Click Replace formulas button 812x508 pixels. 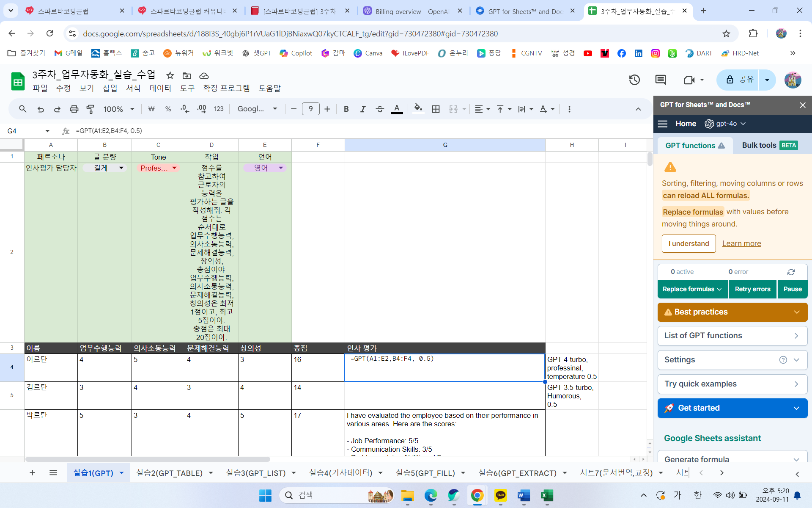point(692,289)
